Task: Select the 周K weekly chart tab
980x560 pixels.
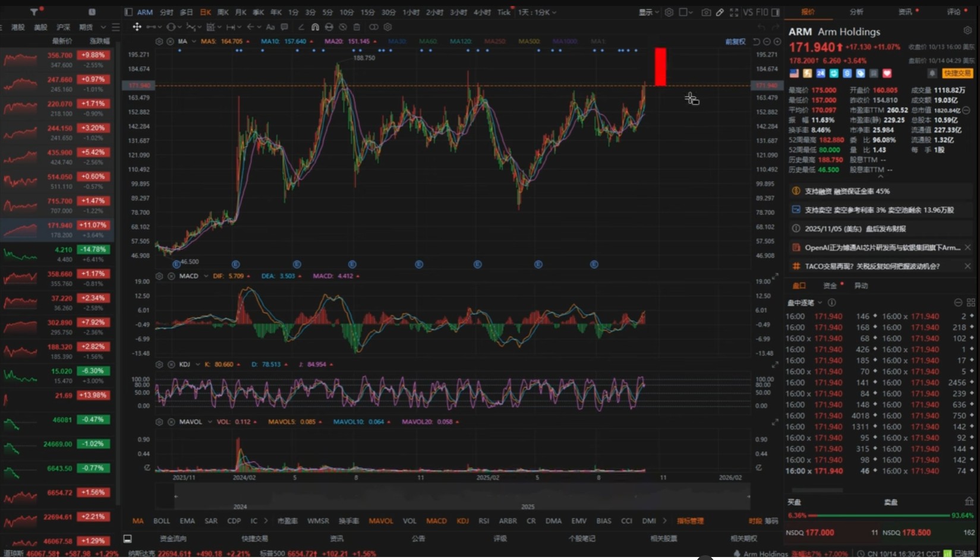Action: click(223, 12)
